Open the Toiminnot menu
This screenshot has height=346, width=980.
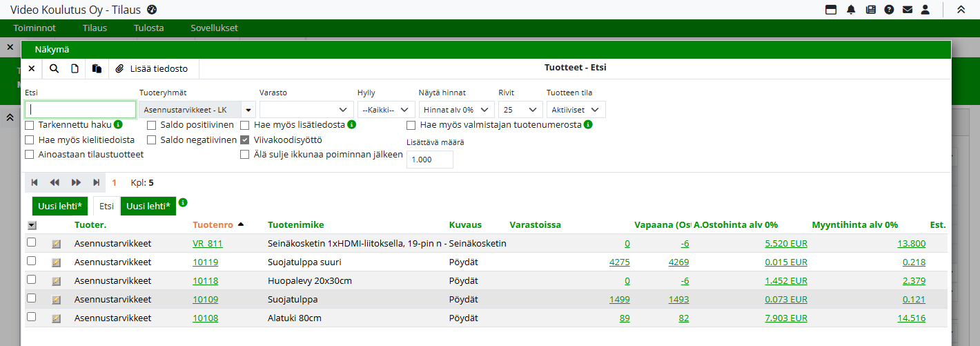[35, 28]
